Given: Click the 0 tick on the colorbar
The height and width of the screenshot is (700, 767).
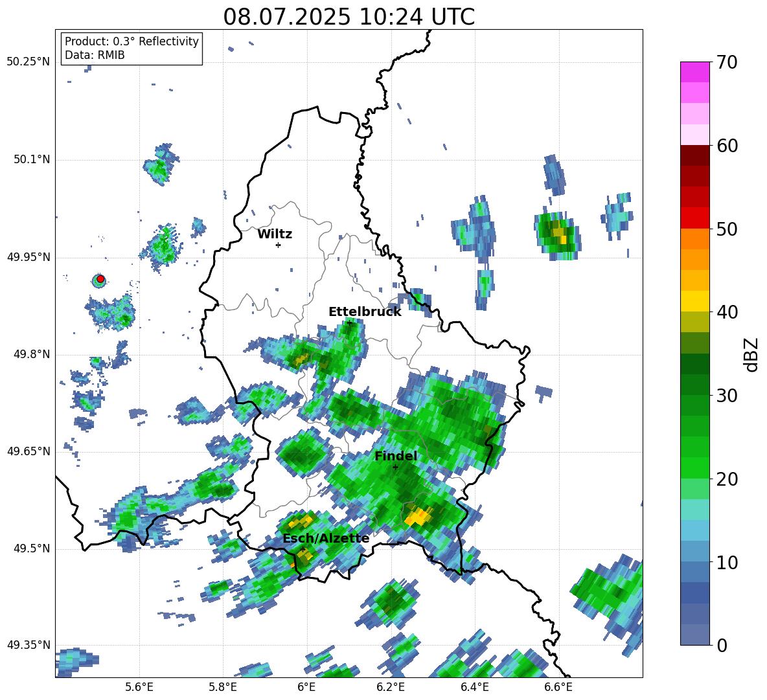Looking at the screenshot, I should [722, 646].
